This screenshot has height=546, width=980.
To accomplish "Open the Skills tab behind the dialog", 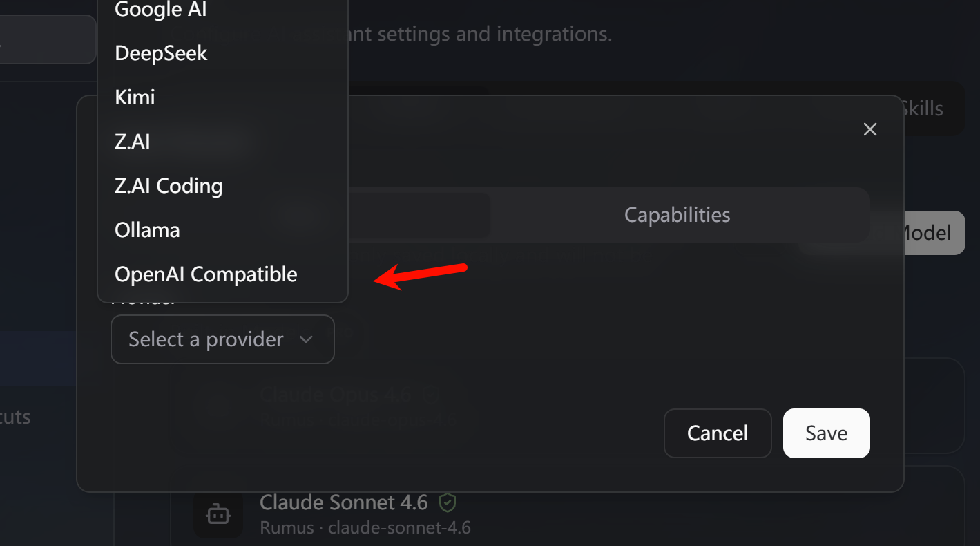I will [923, 109].
